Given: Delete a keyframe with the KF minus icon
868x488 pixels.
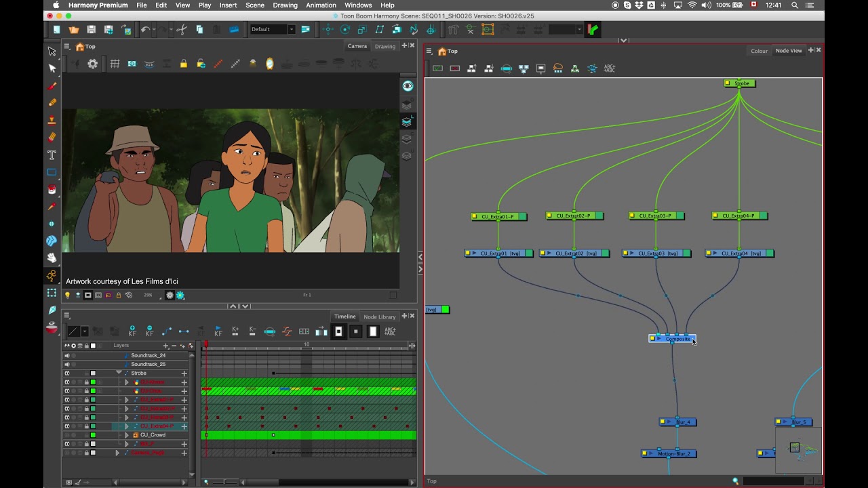Looking at the screenshot, I should [150, 331].
